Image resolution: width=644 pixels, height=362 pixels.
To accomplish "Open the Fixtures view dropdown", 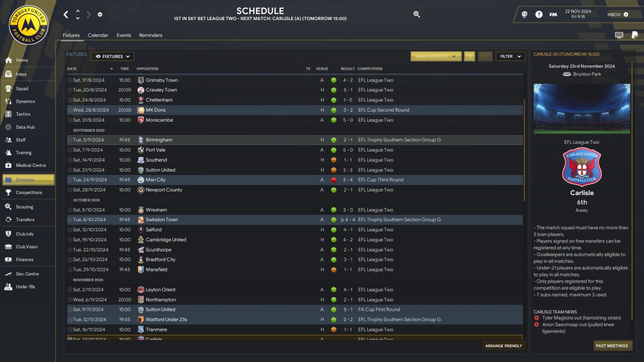I will (x=112, y=56).
